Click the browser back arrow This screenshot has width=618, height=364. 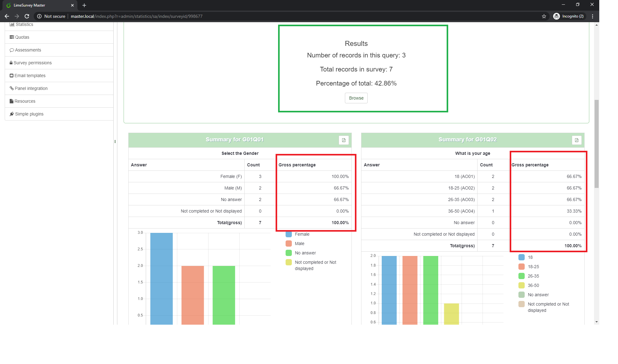7,16
